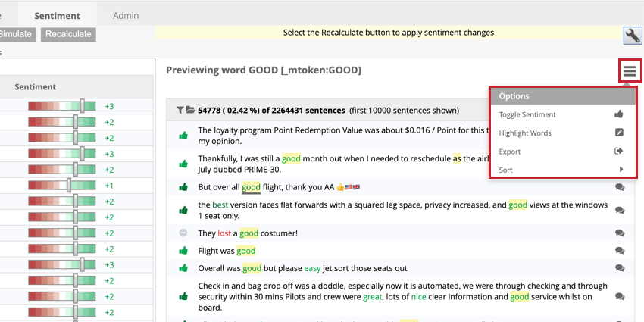
Task: Open the folder icon beside sentence count
Action: [x=190, y=110]
